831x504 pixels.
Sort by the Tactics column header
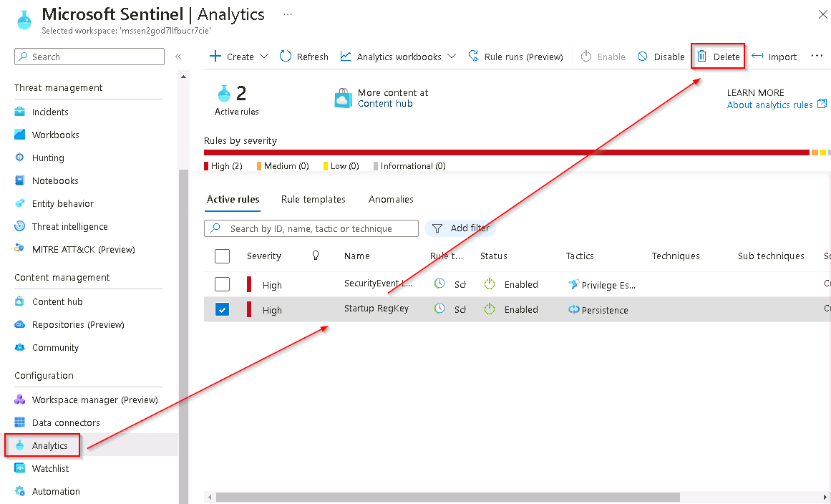pos(580,256)
